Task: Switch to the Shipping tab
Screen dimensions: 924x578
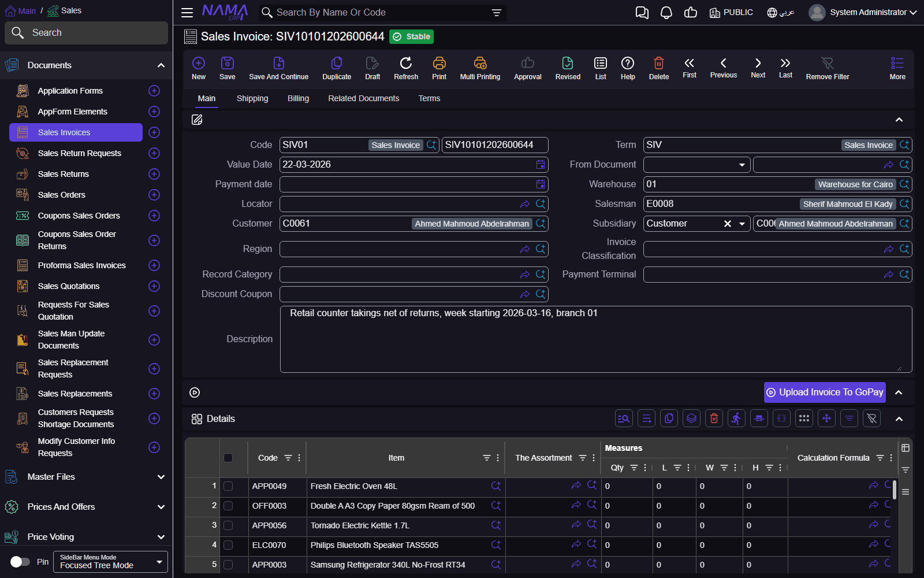Action: tap(252, 98)
